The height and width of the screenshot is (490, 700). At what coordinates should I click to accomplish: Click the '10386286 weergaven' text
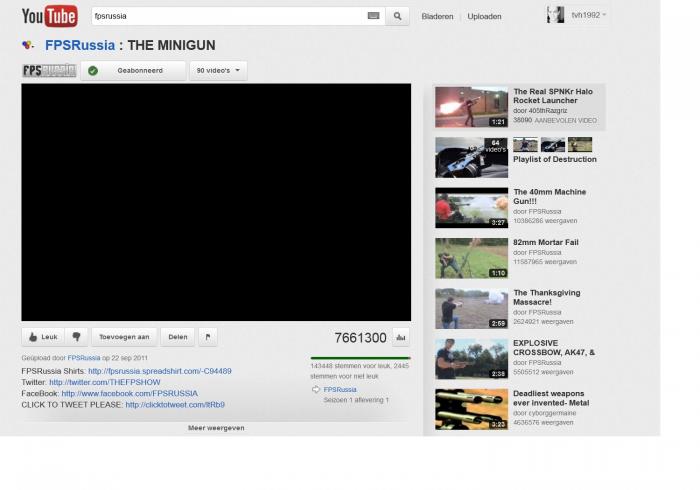tap(545, 220)
